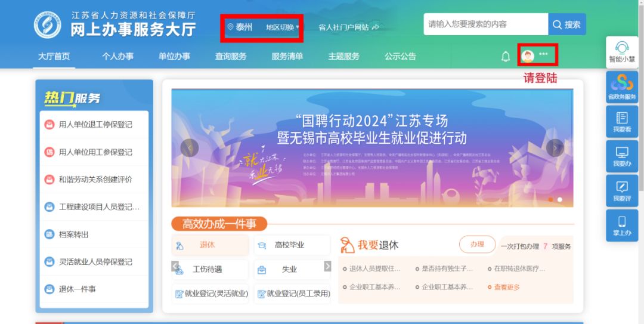Image resolution: width=644 pixels, height=324 pixels.
Task: Open the user avatar login icon
Action: [x=528, y=56]
